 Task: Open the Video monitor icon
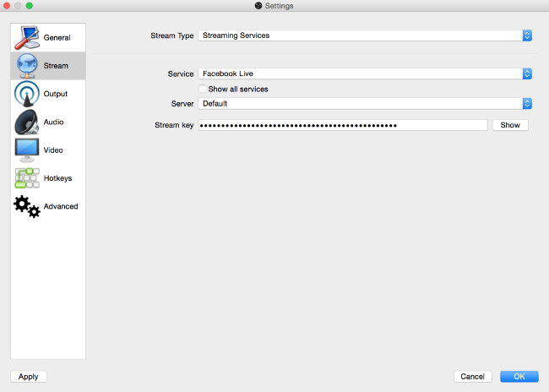click(x=27, y=150)
